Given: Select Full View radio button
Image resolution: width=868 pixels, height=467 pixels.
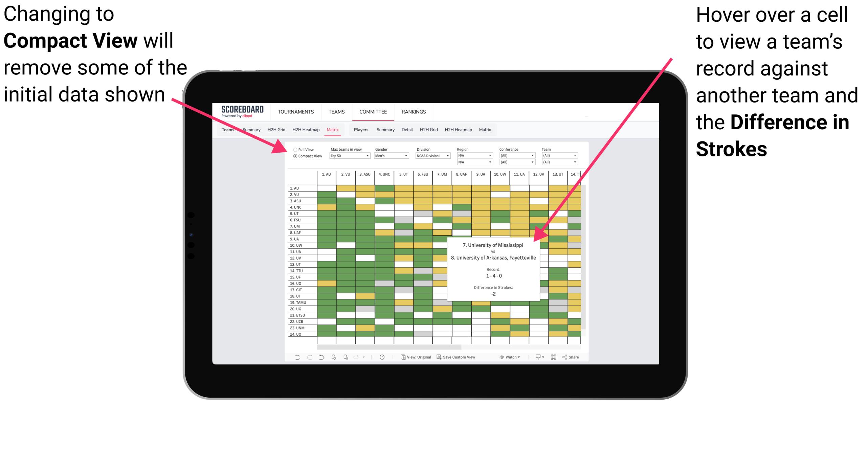Looking at the screenshot, I should (x=293, y=151).
